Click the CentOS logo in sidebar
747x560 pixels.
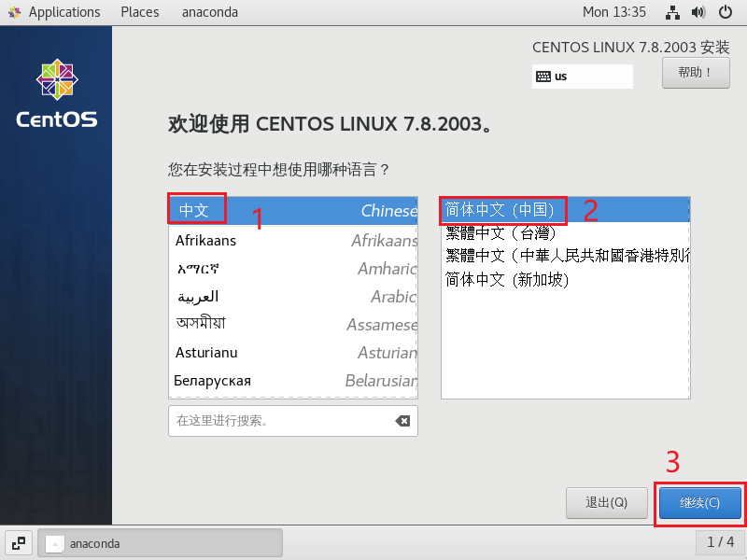[56, 93]
